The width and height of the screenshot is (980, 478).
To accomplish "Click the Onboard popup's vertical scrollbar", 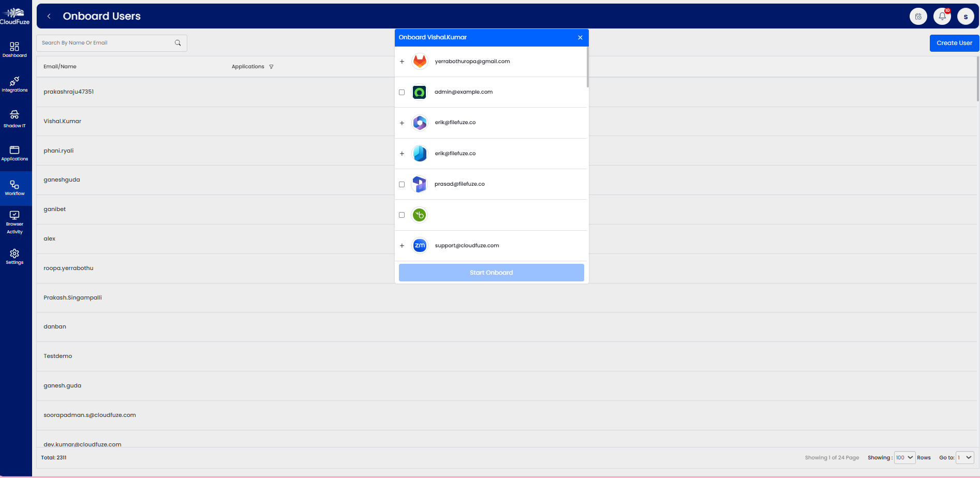I will (x=587, y=67).
